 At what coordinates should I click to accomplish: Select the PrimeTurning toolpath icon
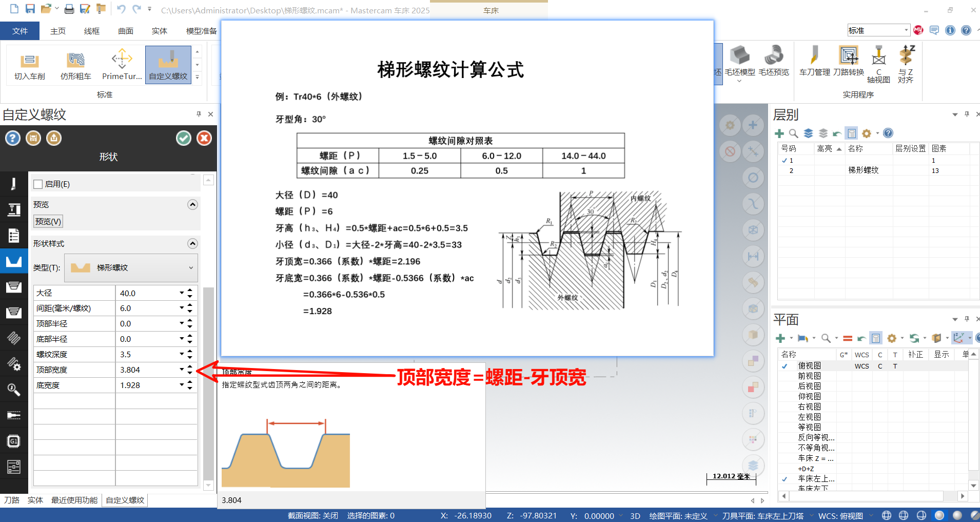122,65
